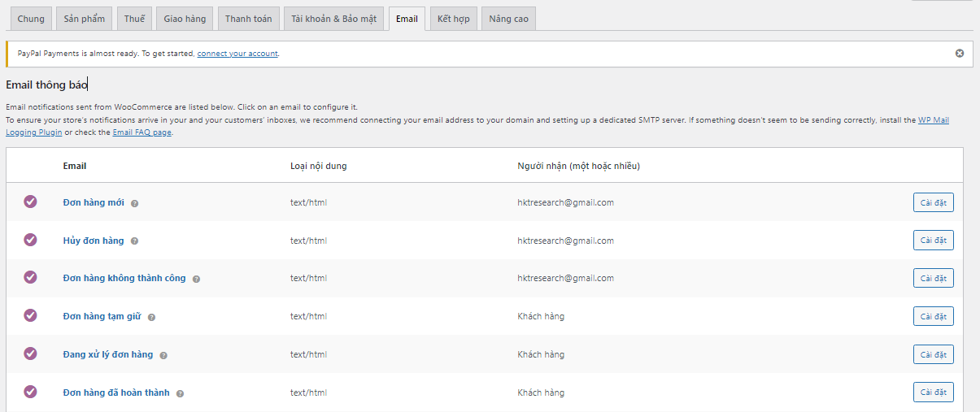Follow the connect your account link
980x412 pixels.
237,54
